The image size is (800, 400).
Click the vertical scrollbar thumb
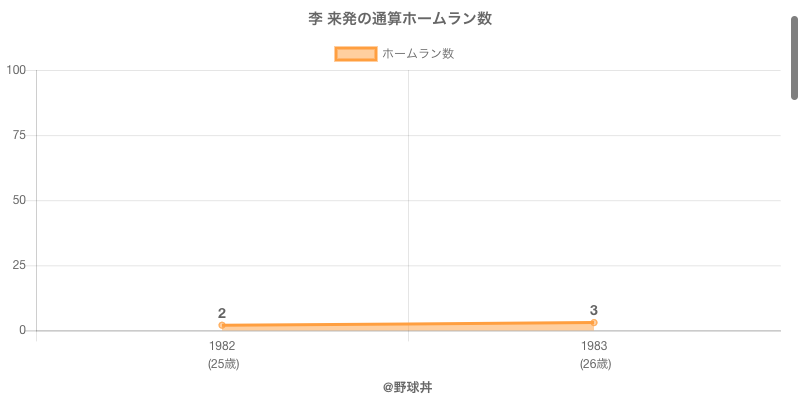pyautogui.click(x=794, y=58)
